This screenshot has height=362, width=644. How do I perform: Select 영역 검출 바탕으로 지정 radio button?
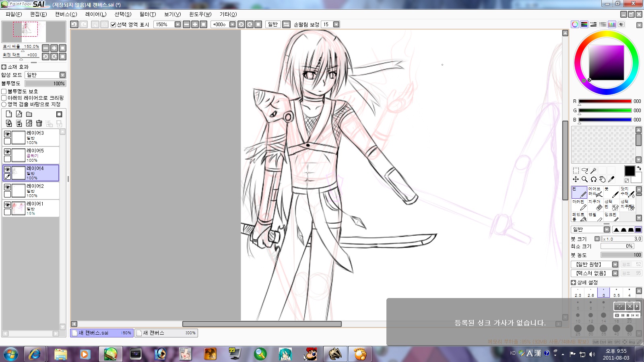(4, 104)
